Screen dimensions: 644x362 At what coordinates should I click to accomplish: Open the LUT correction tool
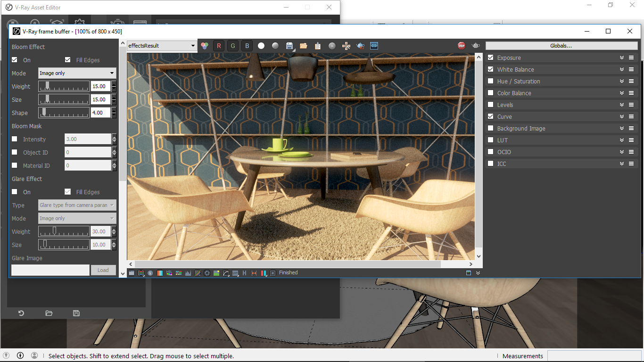coord(236,272)
